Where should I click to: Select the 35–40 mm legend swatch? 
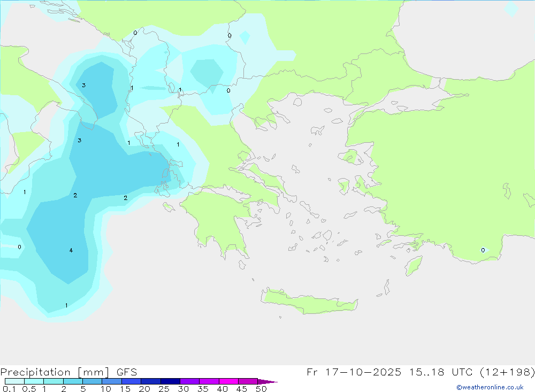[209, 381]
